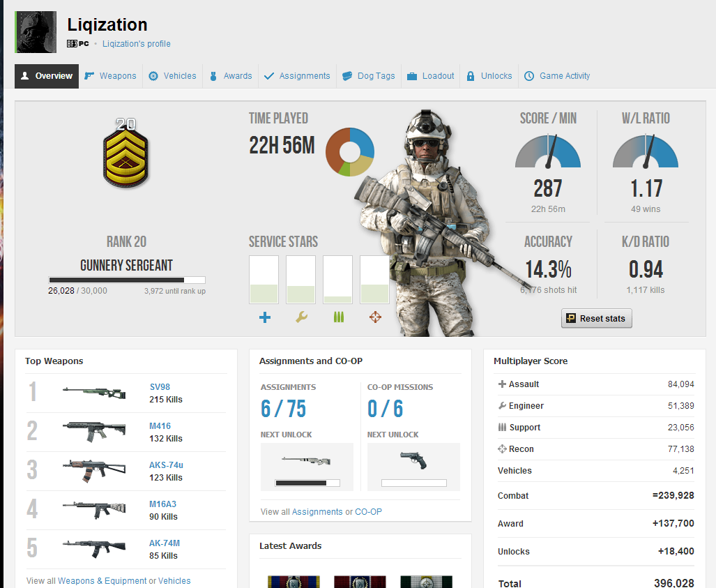The image size is (716, 588).
Task: Go to the Awards tab
Action: (x=231, y=76)
